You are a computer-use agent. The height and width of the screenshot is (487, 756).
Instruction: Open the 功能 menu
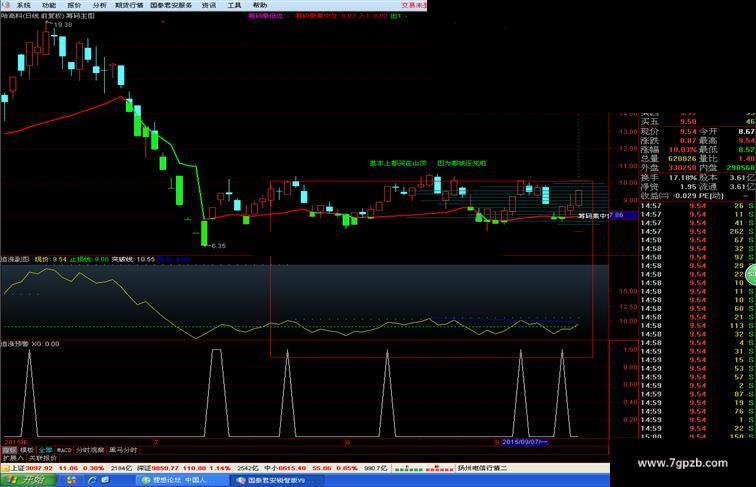tap(49, 5)
